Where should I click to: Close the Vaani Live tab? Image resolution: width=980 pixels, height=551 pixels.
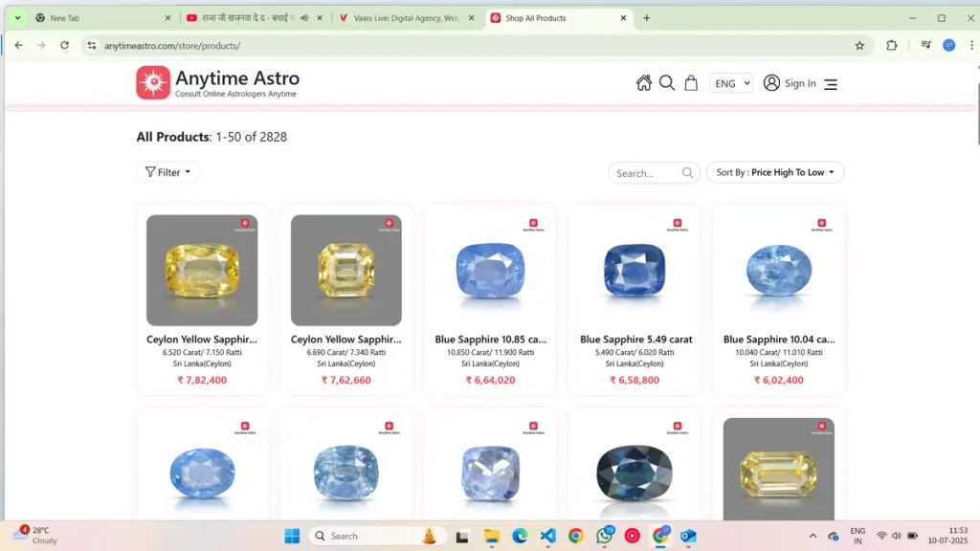[471, 18]
